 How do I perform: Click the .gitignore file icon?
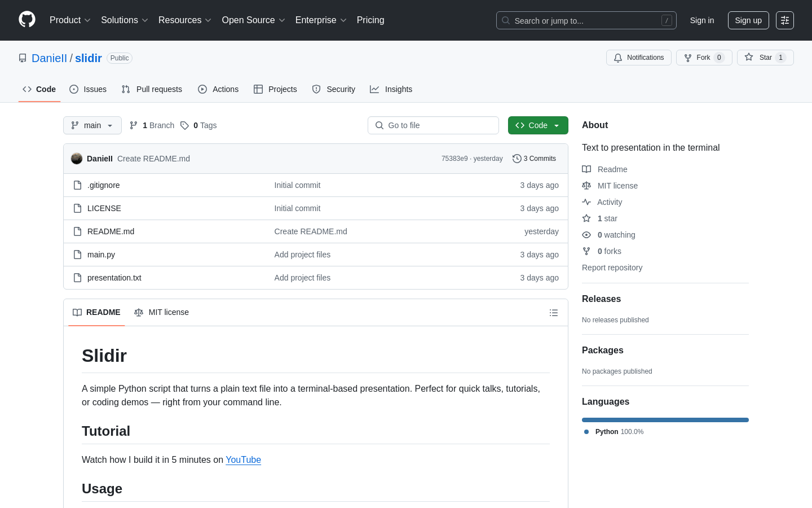point(78,185)
